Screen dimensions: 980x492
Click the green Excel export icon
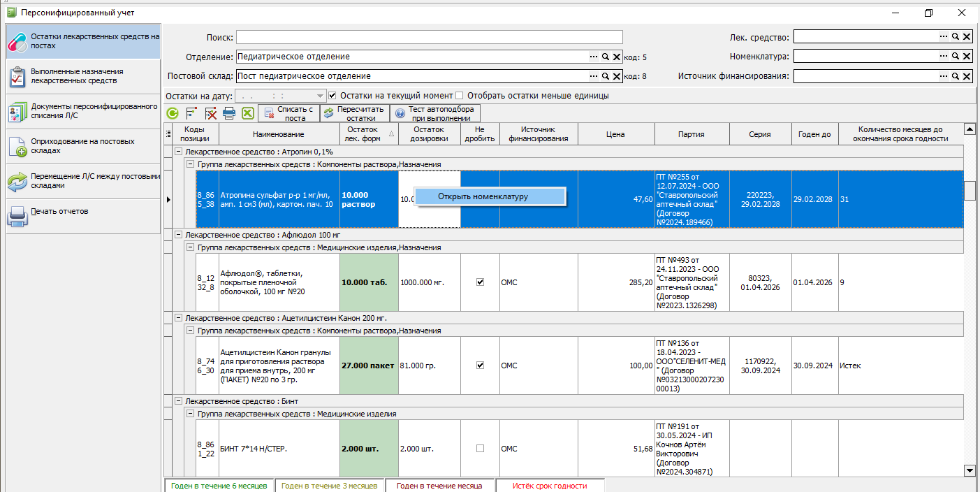click(x=248, y=113)
